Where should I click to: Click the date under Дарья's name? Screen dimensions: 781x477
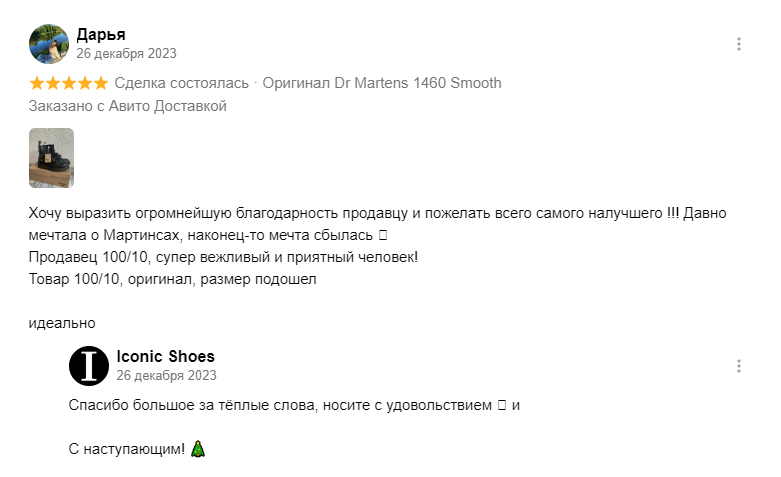click(127, 53)
